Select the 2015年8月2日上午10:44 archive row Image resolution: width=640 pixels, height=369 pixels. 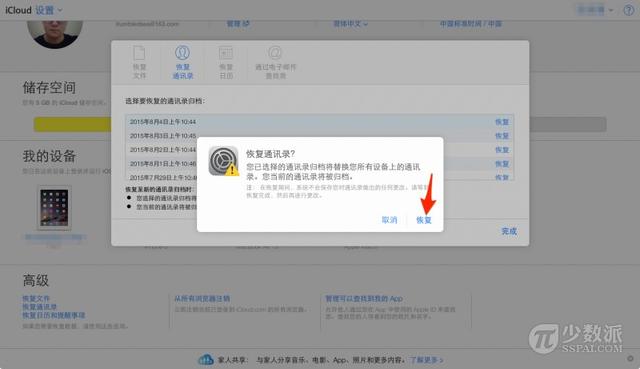[320, 150]
